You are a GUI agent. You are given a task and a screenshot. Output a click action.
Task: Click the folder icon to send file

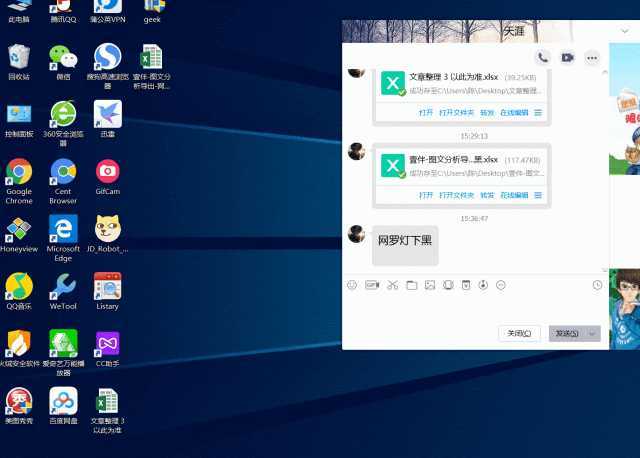pos(412,285)
